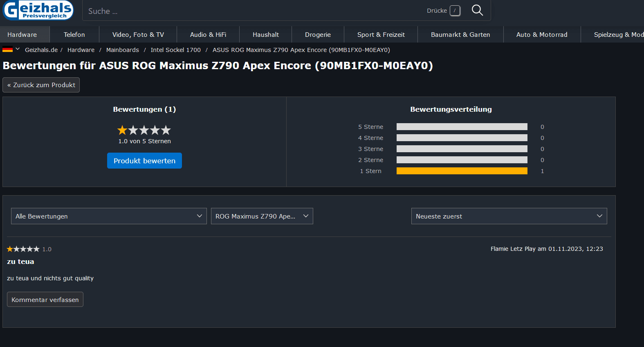644x347 pixels.
Task: Go to Mainboards breadcrumb link
Action: click(123, 50)
